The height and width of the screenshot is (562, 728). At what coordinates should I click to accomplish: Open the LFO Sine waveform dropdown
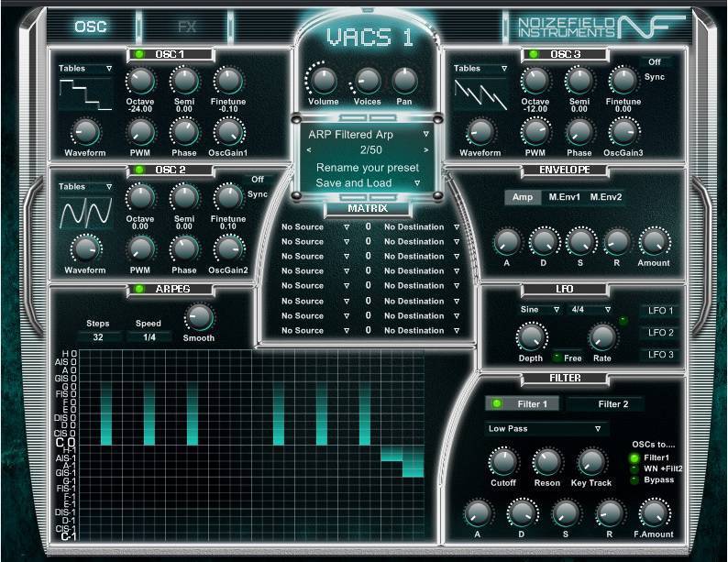click(540, 310)
